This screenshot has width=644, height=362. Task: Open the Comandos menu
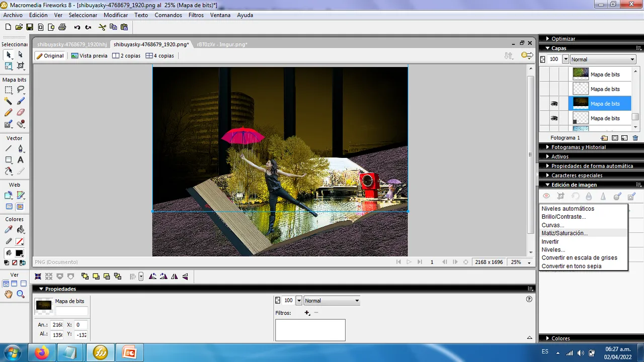pos(168,15)
